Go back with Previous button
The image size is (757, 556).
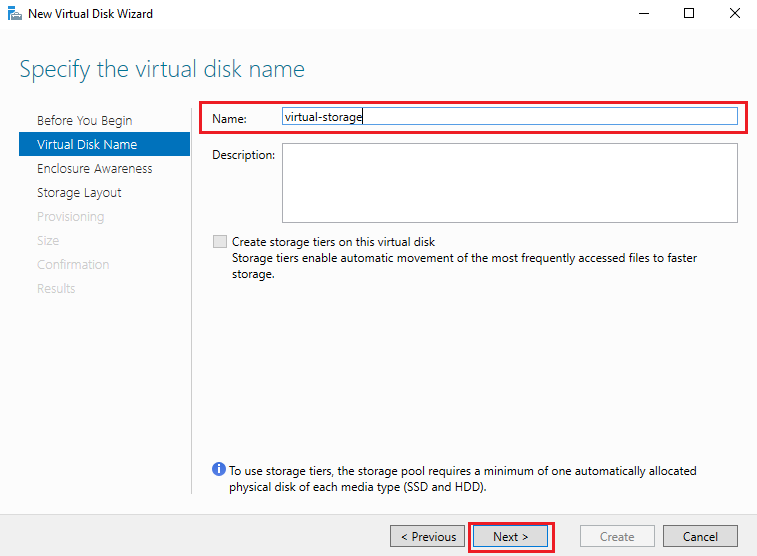pyautogui.click(x=427, y=537)
